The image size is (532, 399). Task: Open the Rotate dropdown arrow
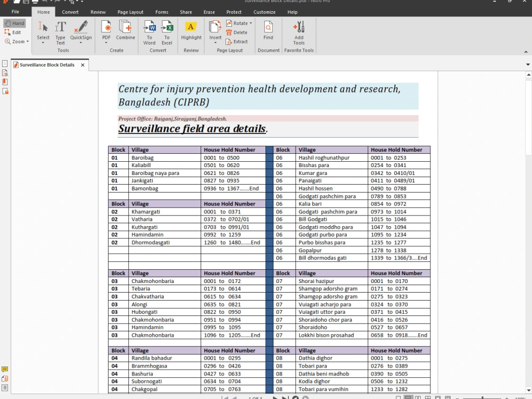pos(251,23)
